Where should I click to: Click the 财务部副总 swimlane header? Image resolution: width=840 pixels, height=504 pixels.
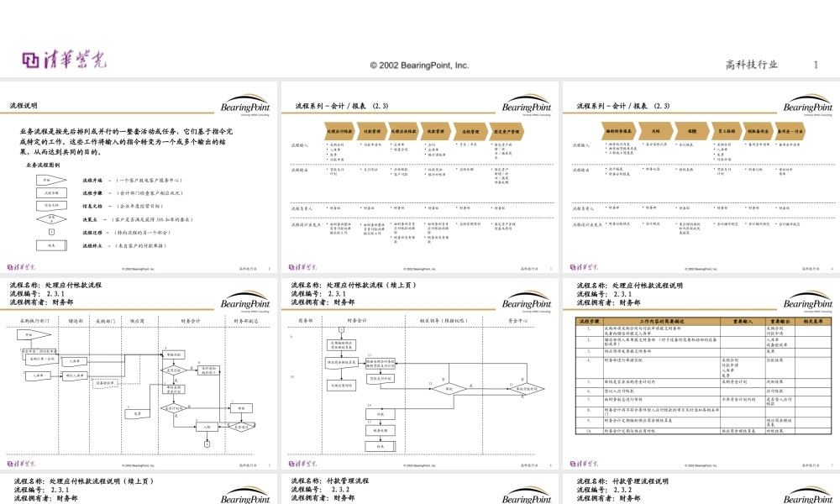click(246, 321)
